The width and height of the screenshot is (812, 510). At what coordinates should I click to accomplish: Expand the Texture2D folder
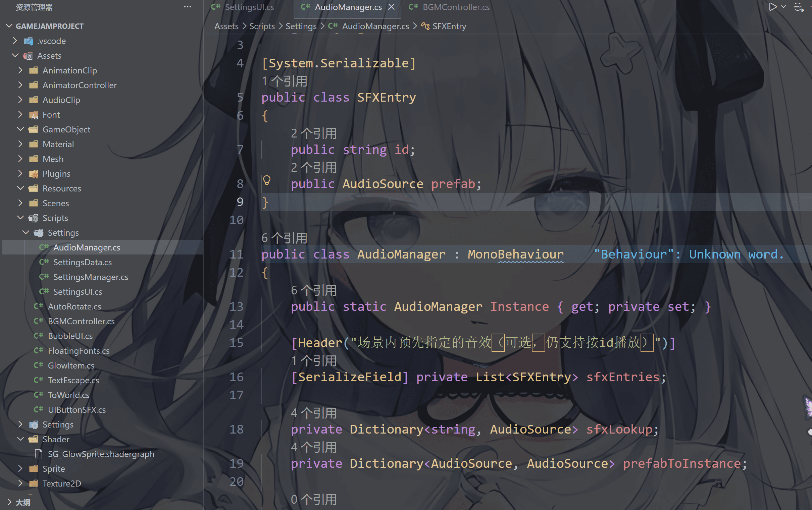(20, 484)
